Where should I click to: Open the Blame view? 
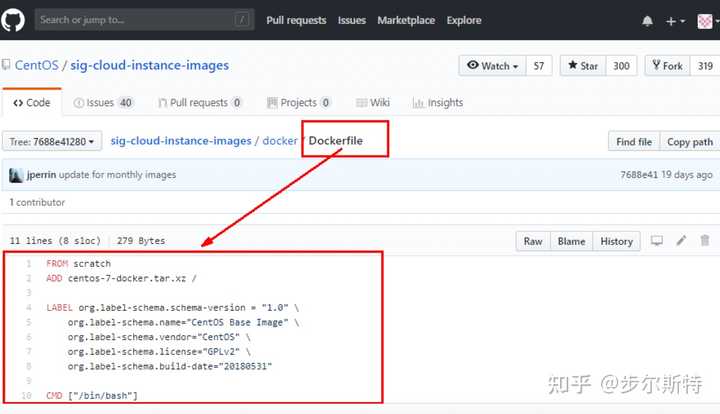571,241
